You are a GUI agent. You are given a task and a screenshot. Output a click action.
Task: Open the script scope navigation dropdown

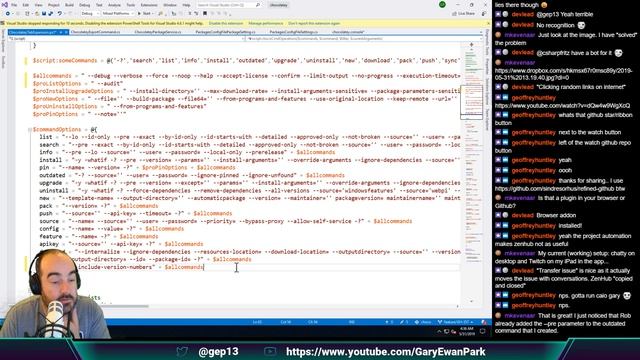point(127,39)
